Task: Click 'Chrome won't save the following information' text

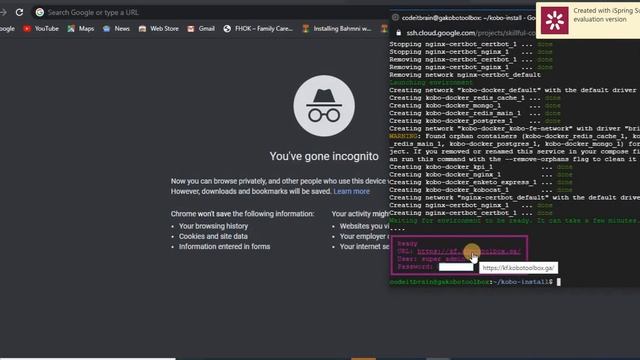Action: pos(242,214)
